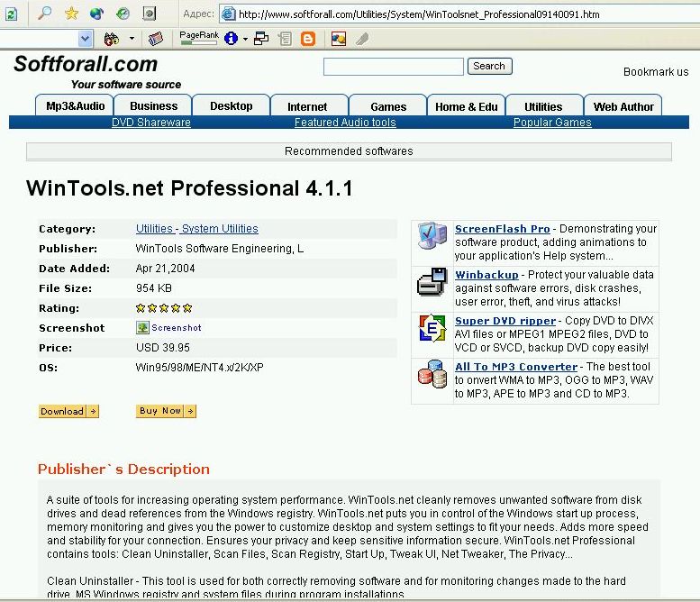Image resolution: width=700 pixels, height=602 pixels.
Task: Click the date value Apr 21,2004
Action: click(165, 269)
